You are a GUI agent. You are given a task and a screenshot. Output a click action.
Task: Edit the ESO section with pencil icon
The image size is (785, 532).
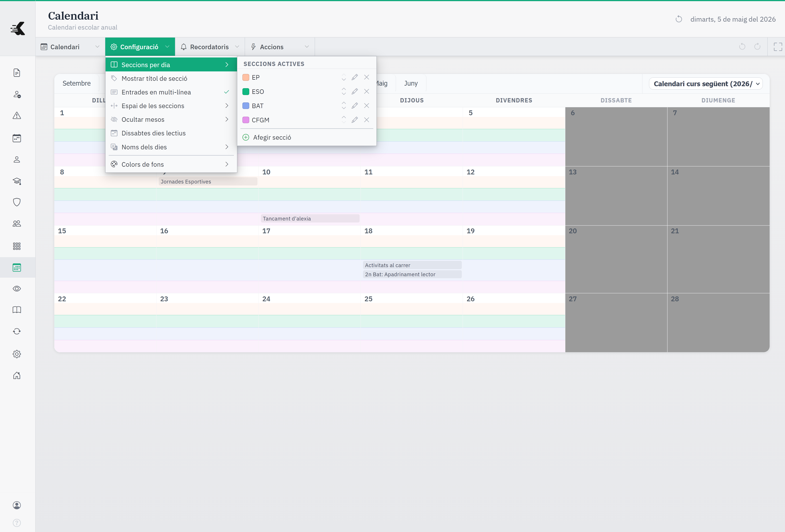coord(355,92)
